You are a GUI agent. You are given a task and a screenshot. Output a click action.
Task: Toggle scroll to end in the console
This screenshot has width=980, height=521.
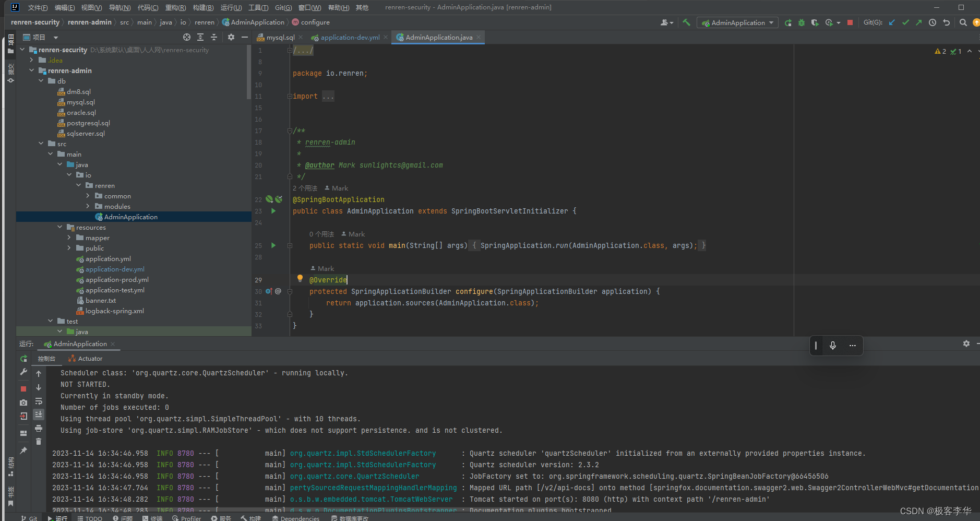pos(39,415)
